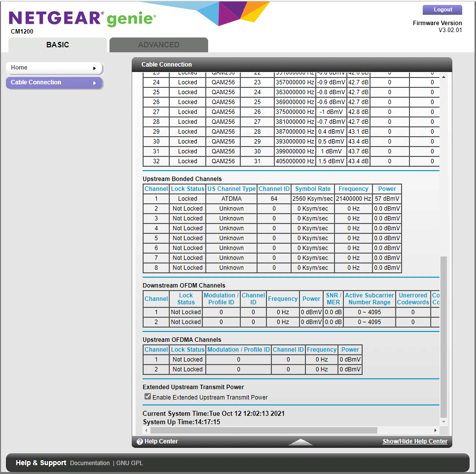Image resolution: width=476 pixels, height=474 pixels.
Task: Open the Cable Connection menu item
Action: (x=53, y=83)
